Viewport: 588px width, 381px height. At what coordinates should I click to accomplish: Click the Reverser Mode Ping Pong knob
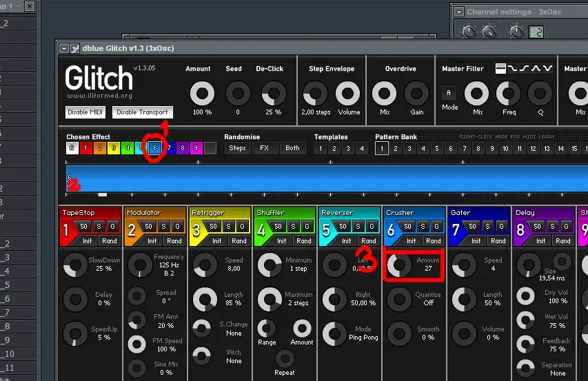(x=334, y=333)
